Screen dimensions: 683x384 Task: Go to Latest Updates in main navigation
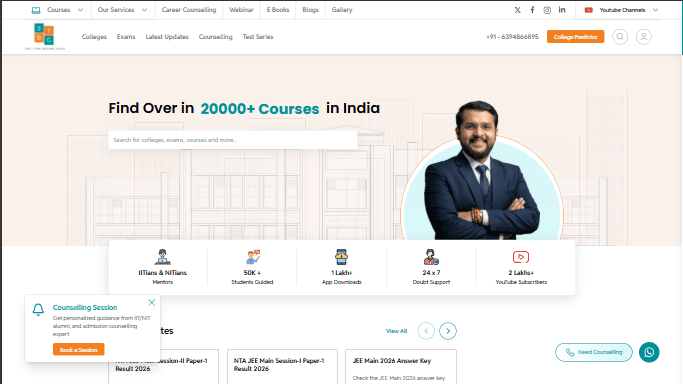point(167,37)
